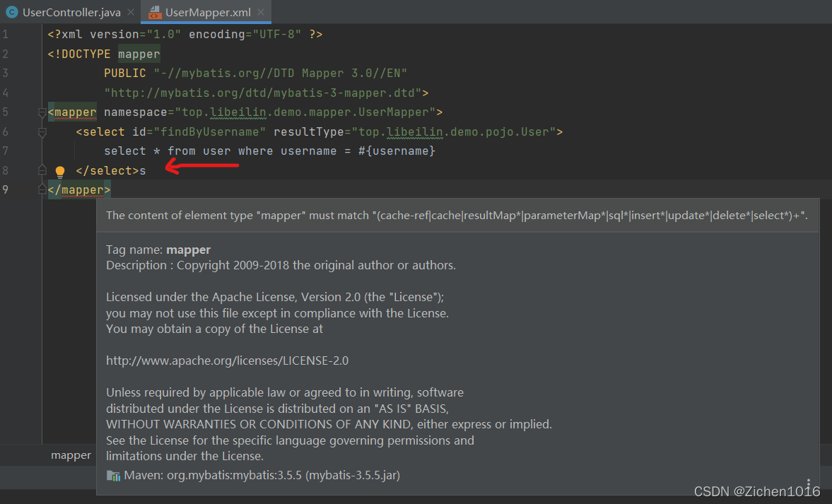Image resolution: width=832 pixels, height=504 pixels.
Task: Collapse the select element using line 6 fold arrow
Action: point(42,131)
